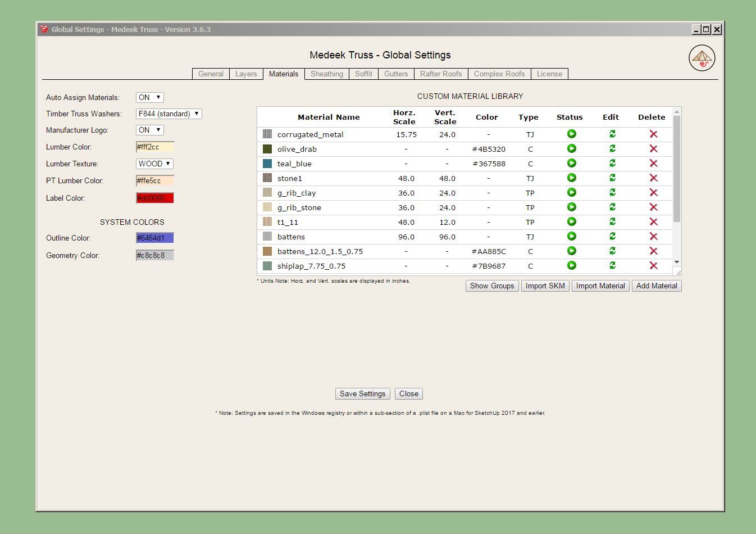Viewport: 756px width, 534px height.
Task: Edit the g_rib_clay material
Action: click(612, 193)
